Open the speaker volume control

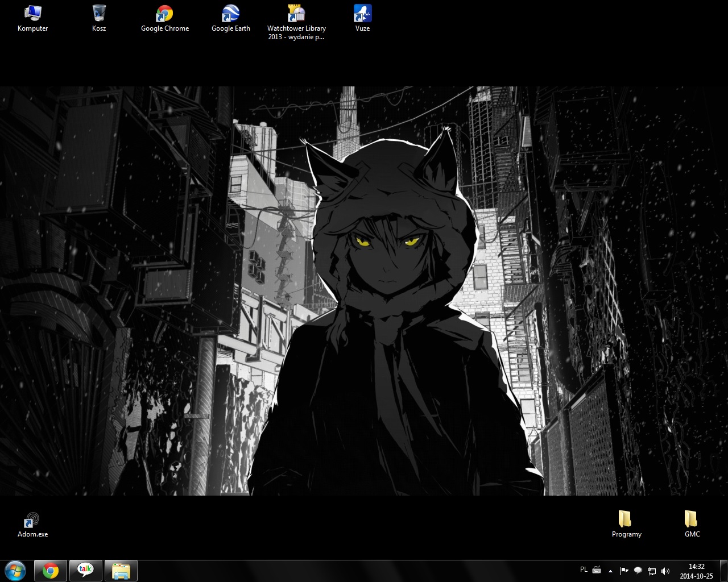click(x=665, y=571)
